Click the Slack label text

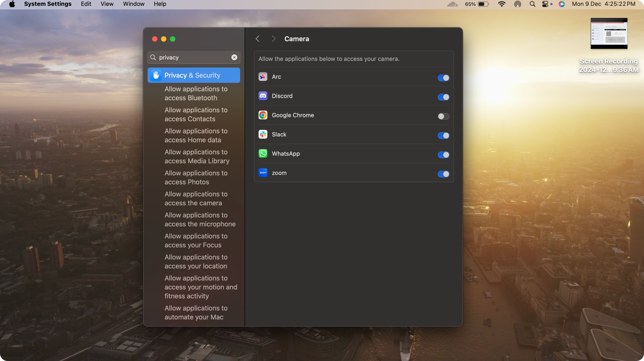[279, 134]
